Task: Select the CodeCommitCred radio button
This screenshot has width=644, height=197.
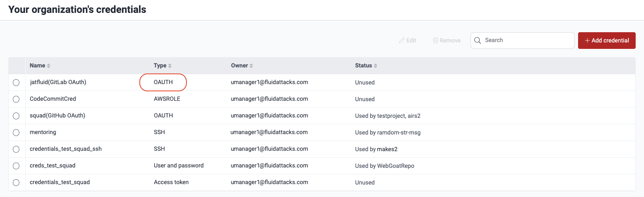Action: (x=16, y=99)
